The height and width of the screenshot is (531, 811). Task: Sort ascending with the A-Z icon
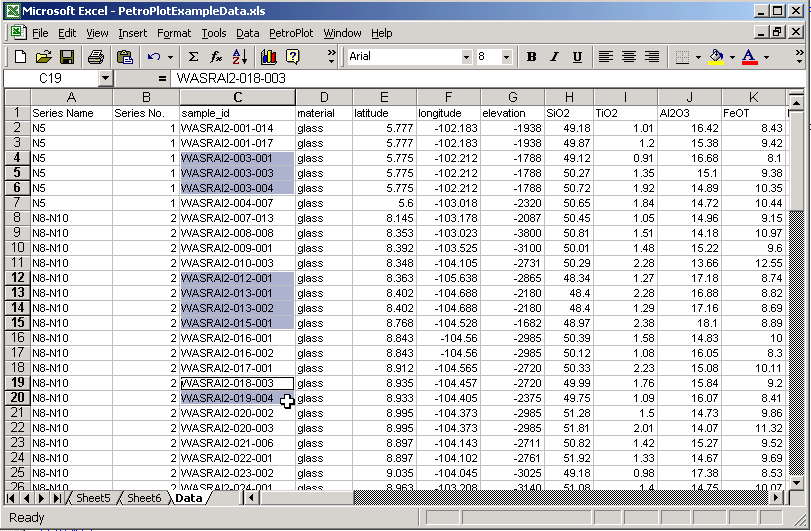(x=239, y=57)
